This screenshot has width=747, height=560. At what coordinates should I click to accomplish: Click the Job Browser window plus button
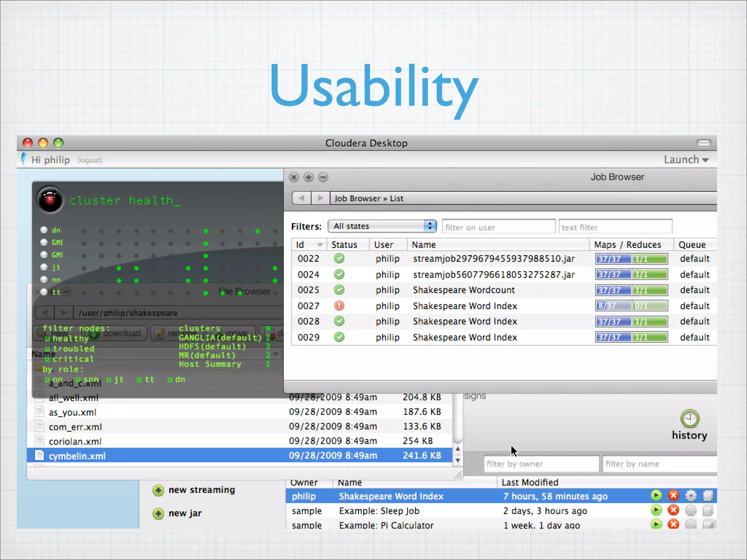[309, 177]
